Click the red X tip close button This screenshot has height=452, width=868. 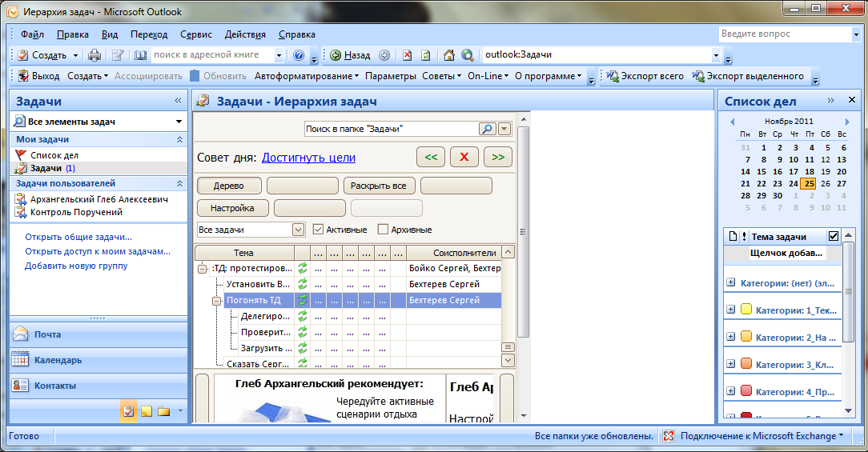(464, 158)
